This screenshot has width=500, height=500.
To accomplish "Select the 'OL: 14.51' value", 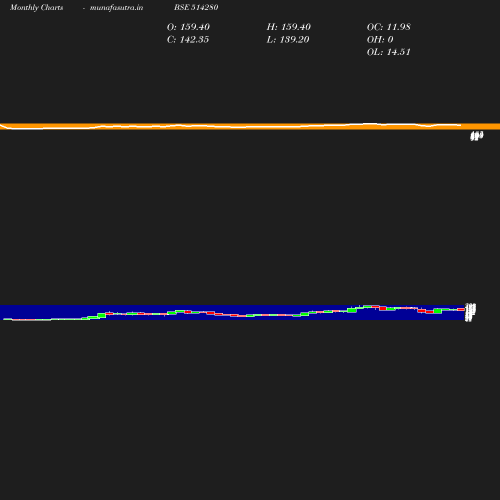I will 389,52.
